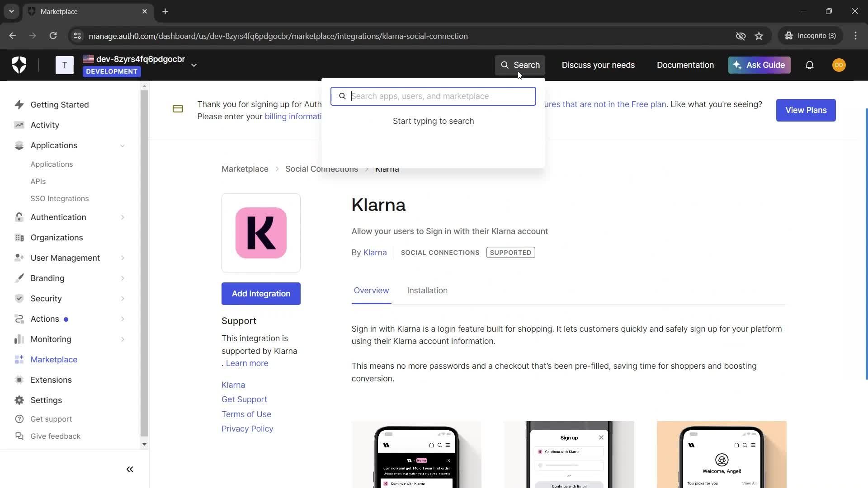The height and width of the screenshot is (488, 868).
Task: Click the Organizations building icon
Action: (x=19, y=238)
